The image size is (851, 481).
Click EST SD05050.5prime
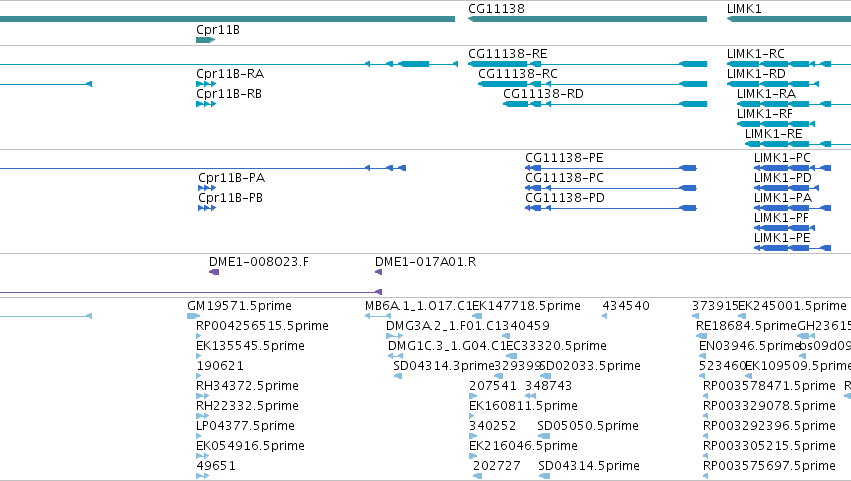[x=588, y=426]
